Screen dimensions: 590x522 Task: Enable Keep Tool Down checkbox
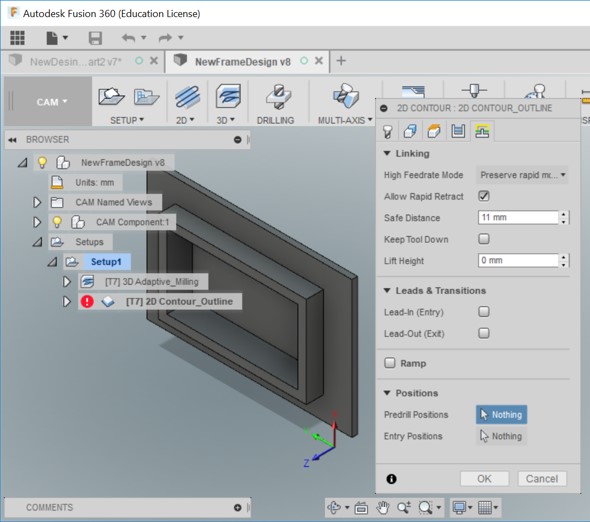(x=484, y=239)
